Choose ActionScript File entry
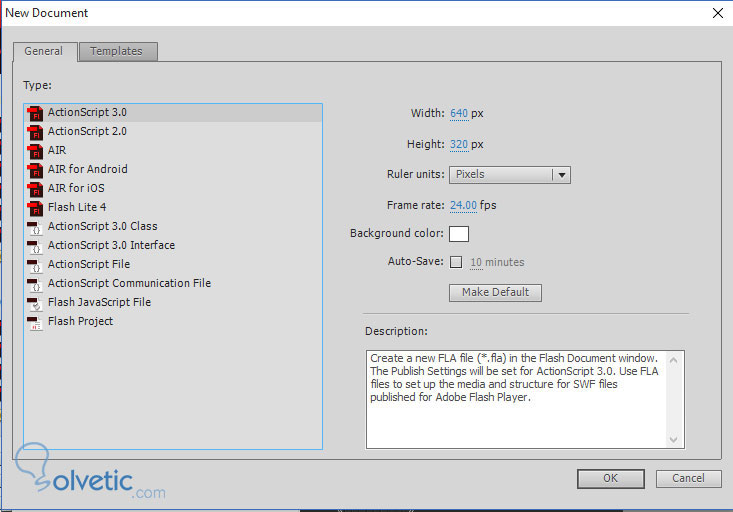The image size is (733, 512). point(173,265)
